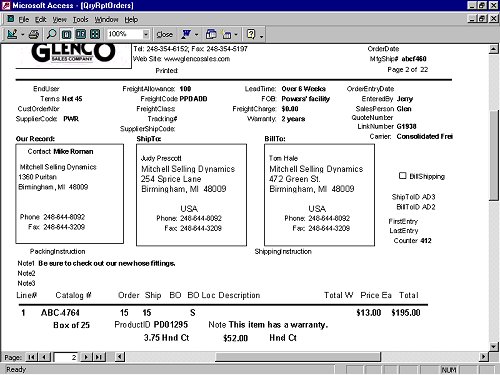The height and width of the screenshot is (375, 500).
Task: Click the vertical scroll down arrow
Action: coord(494,346)
